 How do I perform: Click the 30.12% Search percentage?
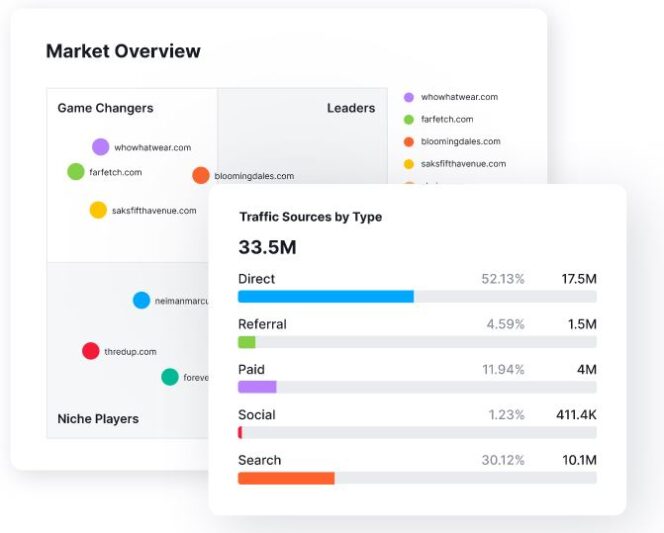click(x=503, y=460)
